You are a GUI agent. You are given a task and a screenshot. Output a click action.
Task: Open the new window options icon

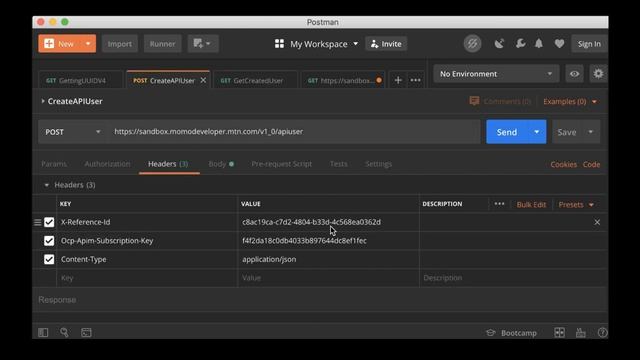click(x=202, y=44)
